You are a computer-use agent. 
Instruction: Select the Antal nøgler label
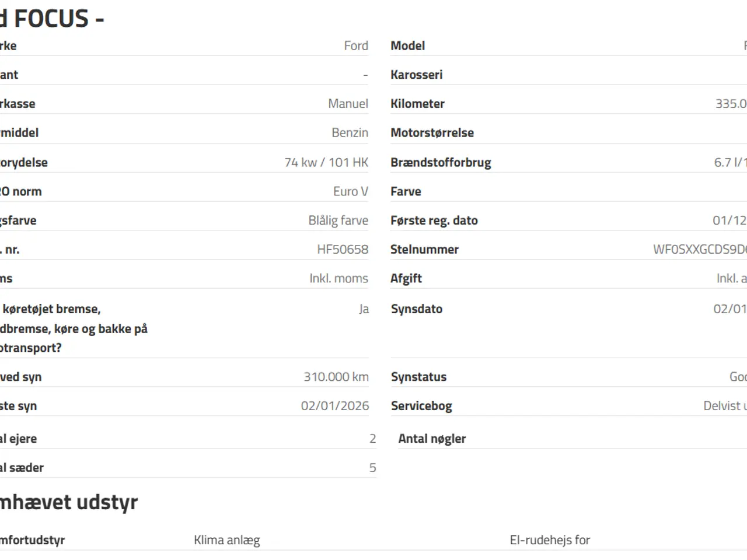(x=432, y=439)
